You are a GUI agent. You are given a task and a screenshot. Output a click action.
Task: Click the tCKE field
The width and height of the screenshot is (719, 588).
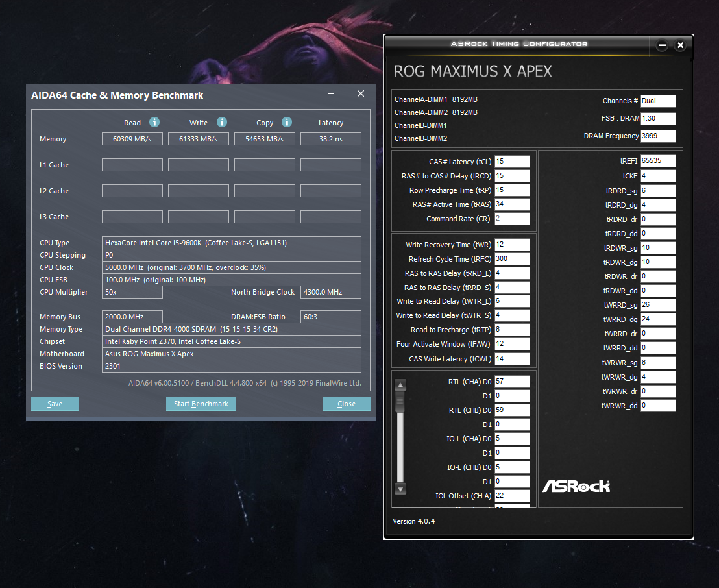click(x=658, y=176)
